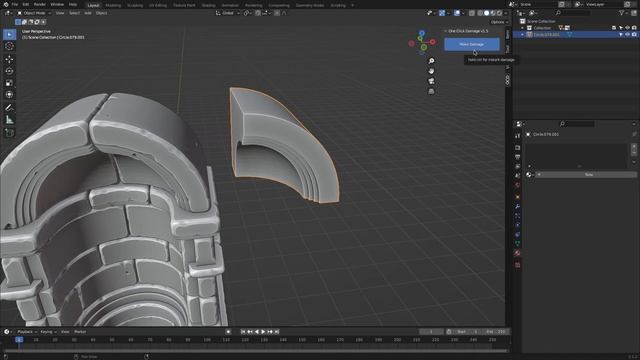Switch to material preview shading
This screenshot has width=640, height=360.
[x=493, y=13]
